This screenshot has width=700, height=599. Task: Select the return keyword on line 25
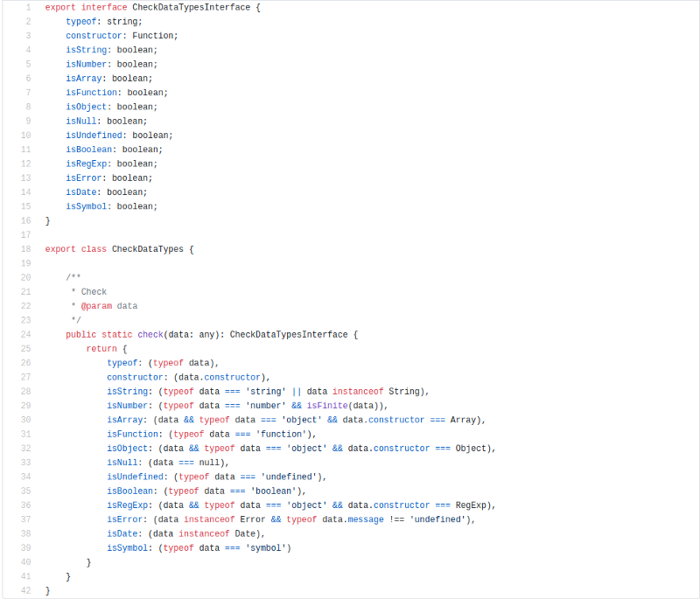click(x=102, y=348)
